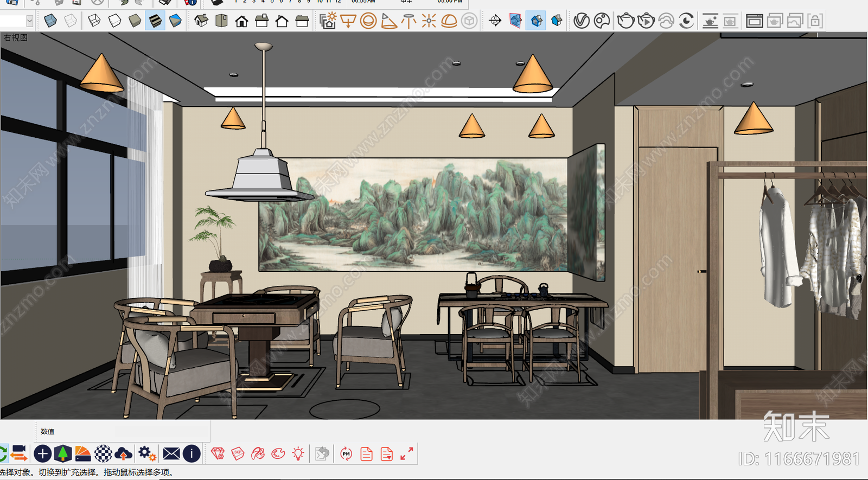Click the red expand arrows icon
The width and height of the screenshot is (868, 480).
click(406, 453)
